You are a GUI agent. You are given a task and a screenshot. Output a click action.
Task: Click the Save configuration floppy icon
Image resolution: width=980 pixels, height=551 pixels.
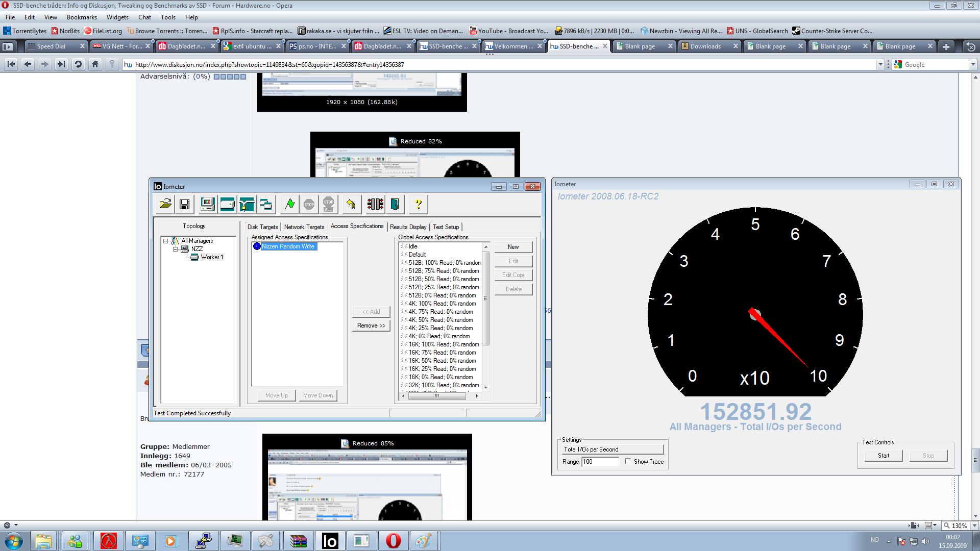coord(185,205)
